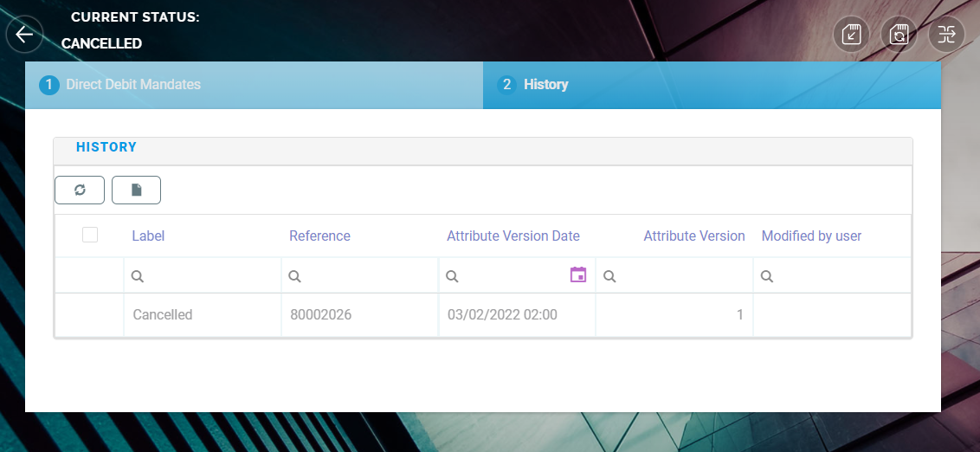Click the Attribute Version column header
Image resolution: width=980 pixels, height=452 pixels.
693,236
